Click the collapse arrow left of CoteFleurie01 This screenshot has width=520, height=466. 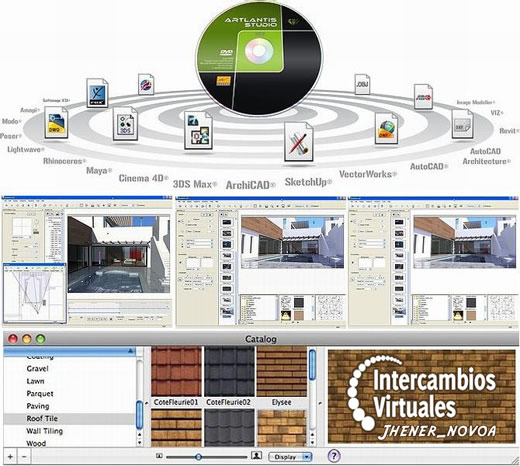[x=146, y=403]
